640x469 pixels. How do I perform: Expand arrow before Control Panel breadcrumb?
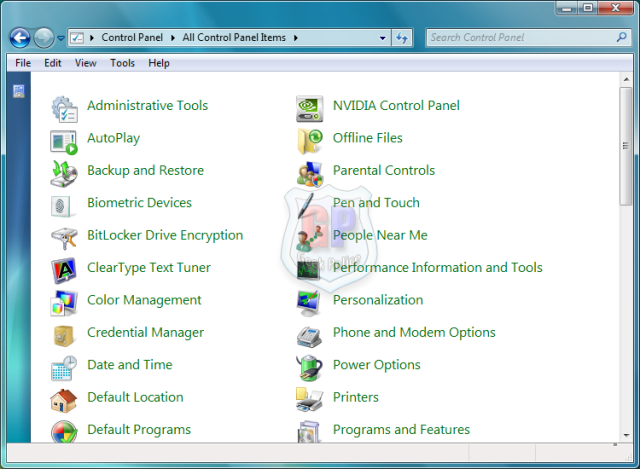coord(92,38)
